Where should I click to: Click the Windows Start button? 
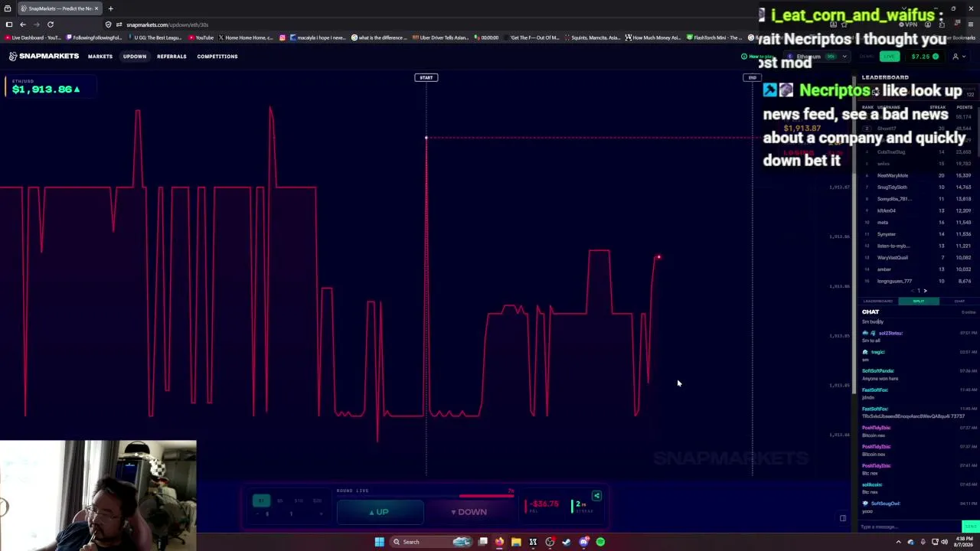pos(379,542)
